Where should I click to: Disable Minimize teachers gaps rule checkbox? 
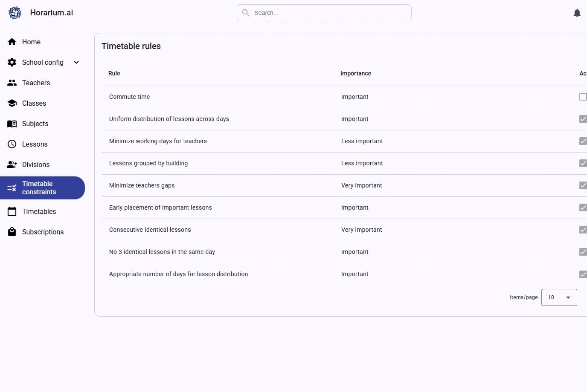pyautogui.click(x=583, y=185)
